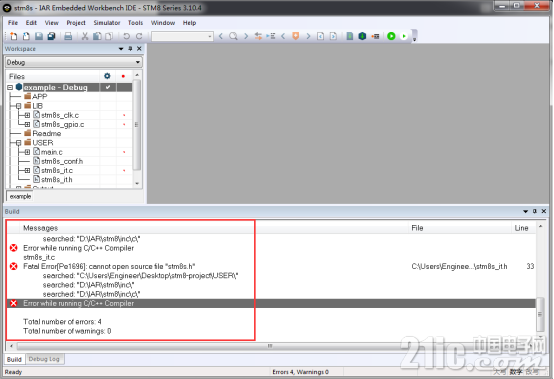Expand the stm8s_clk.c tree node
Image resolution: width=554 pixels, height=379 pixels.
[x=27, y=115]
